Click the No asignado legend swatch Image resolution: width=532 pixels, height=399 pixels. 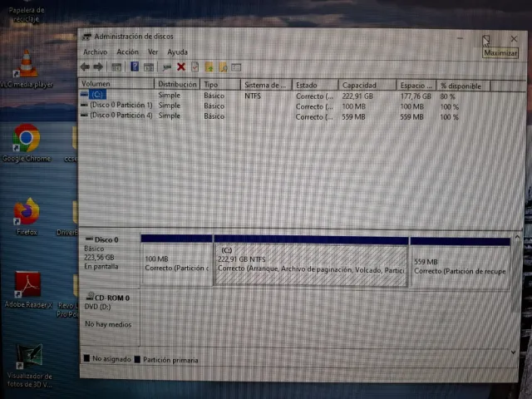tap(86, 358)
